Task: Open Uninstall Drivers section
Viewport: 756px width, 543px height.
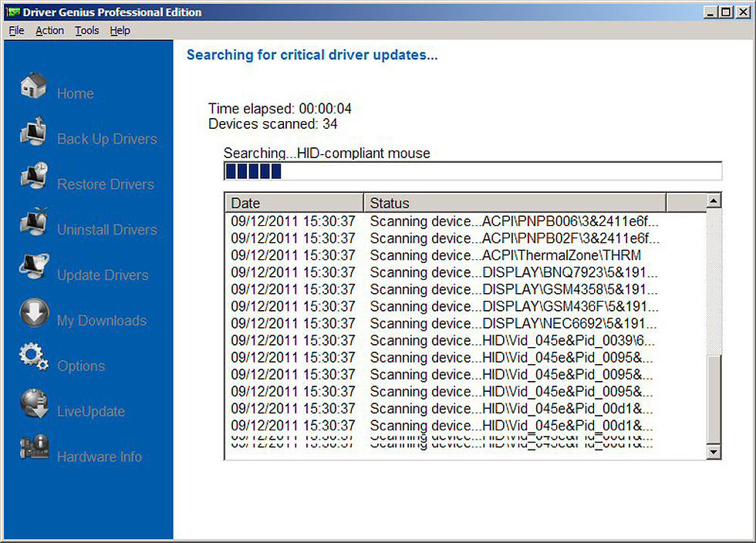Action: 107,230
